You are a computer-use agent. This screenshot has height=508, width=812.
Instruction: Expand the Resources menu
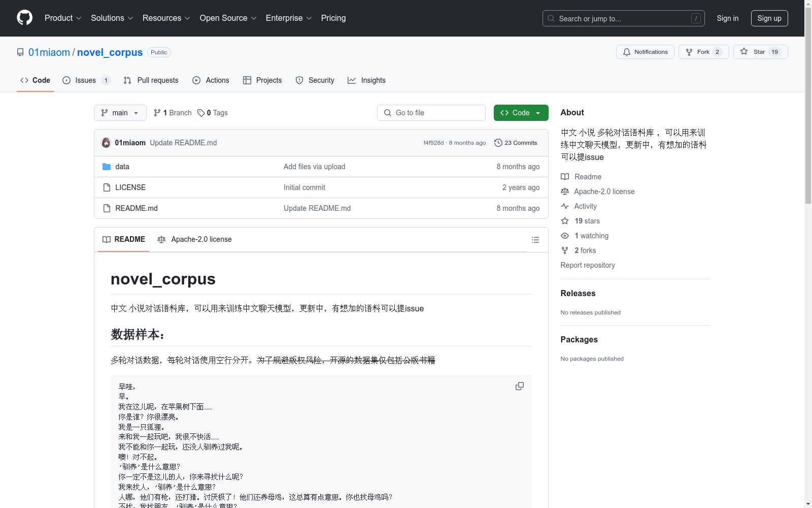point(166,18)
